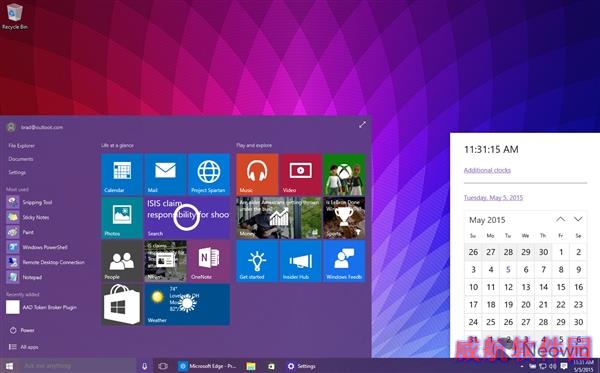Click the taskbar clock showing 11:31 AM
The image size is (600, 373).
click(x=584, y=366)
